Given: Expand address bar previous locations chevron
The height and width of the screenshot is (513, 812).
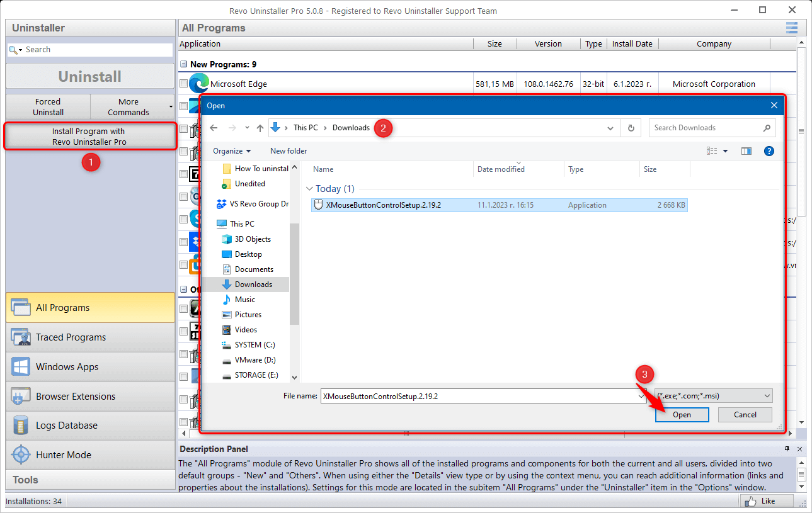Looking at the screenshot, I should pyautogui.click(x=610, y=128).
